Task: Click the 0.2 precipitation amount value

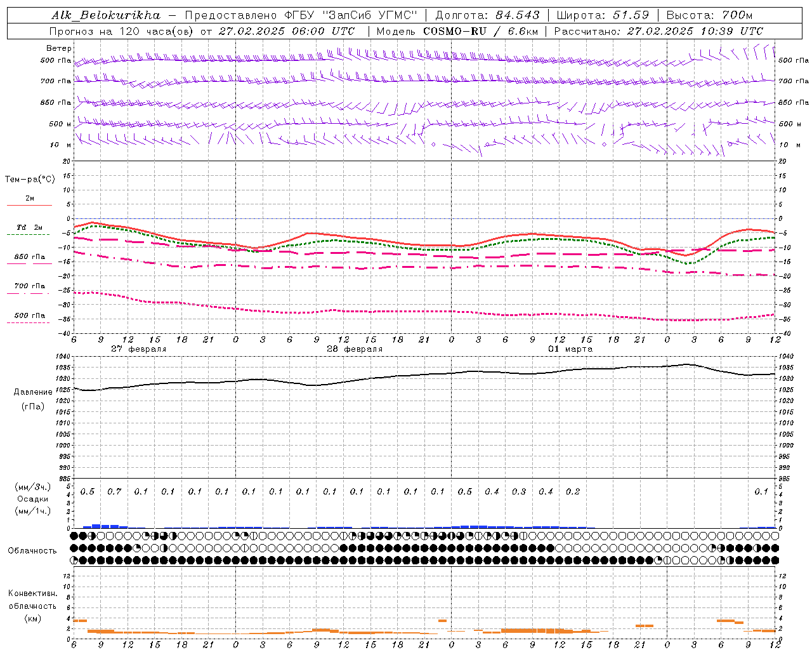Action: click(573, 491)
